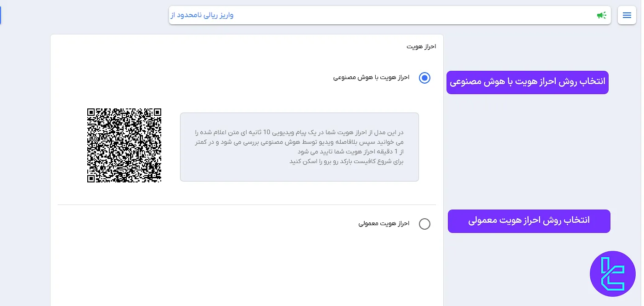Click inside the verification instructions text box
The image size is (644, 306).
299,146
